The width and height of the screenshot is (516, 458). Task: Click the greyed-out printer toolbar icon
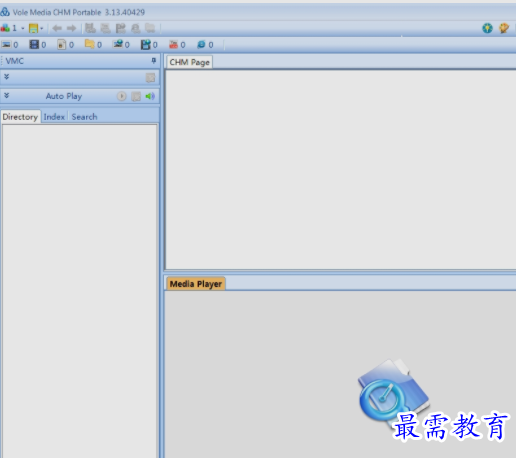(x=105, y=28)
